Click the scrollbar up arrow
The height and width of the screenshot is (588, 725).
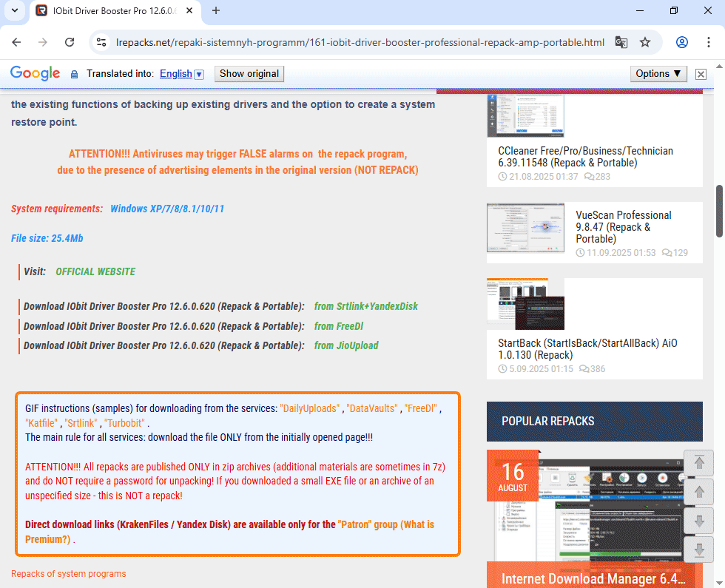point(719,66)
